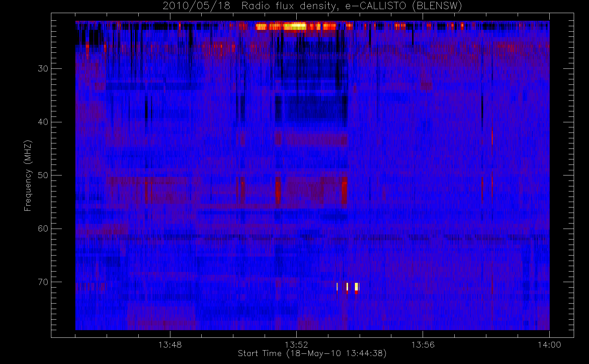Image resolution: width=589 pixels, height=364 pixels.
Task: Click the 14:00 time tick label
Action: 549,345
